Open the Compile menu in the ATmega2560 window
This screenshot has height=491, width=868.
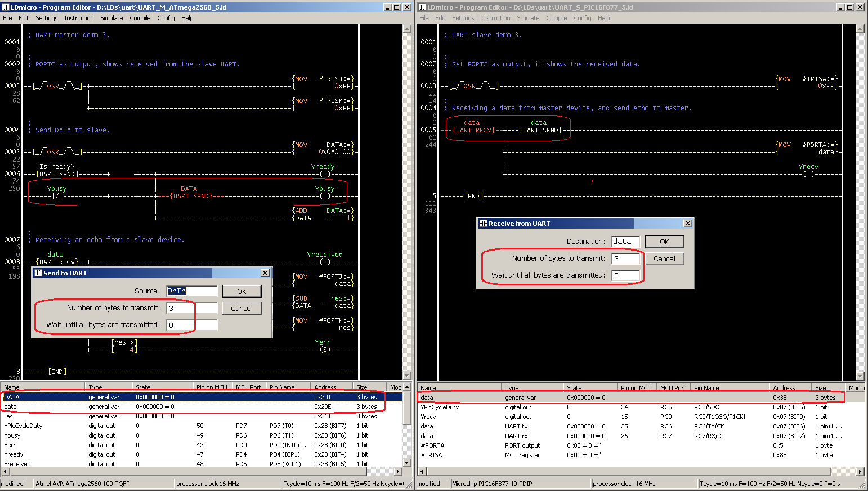click(140, 18)
